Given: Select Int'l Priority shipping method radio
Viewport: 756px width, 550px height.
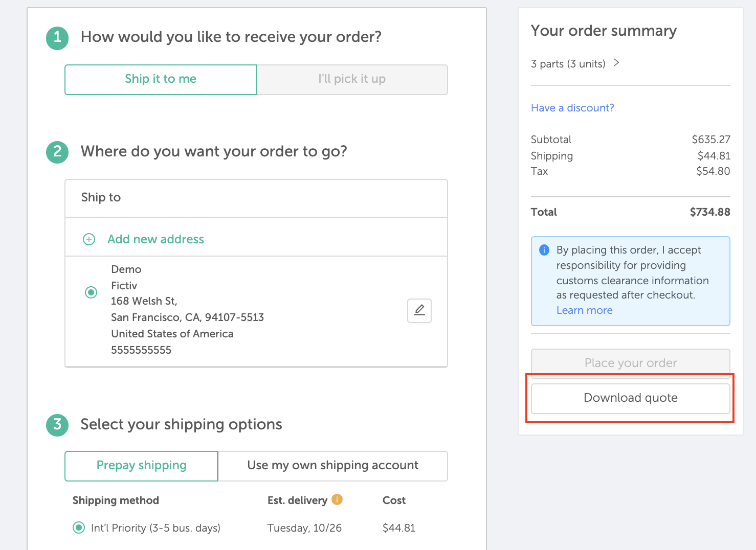Looking at the screenshot, I should (79, 528).
